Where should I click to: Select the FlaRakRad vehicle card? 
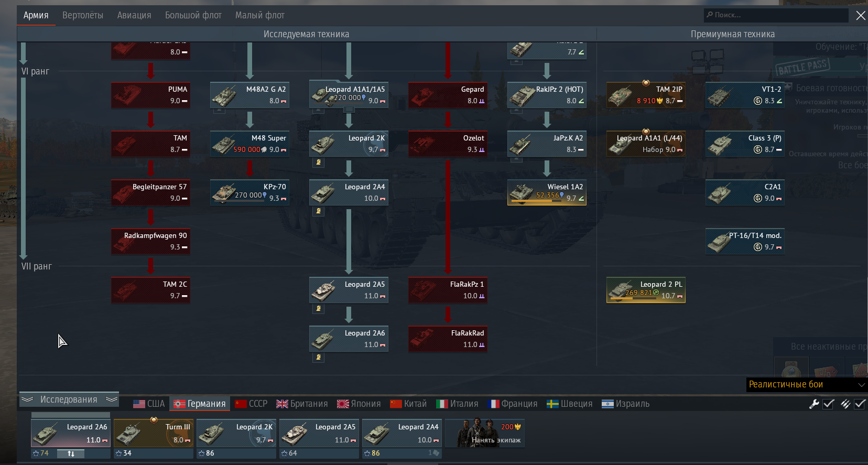click(448, 339)
